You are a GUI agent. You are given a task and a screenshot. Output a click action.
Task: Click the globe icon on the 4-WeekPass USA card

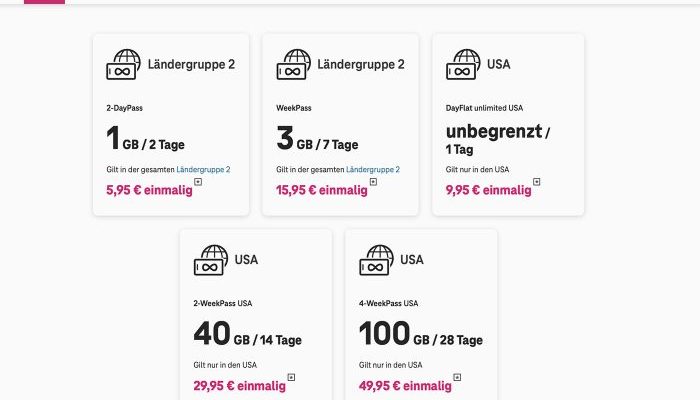[376, 260]
